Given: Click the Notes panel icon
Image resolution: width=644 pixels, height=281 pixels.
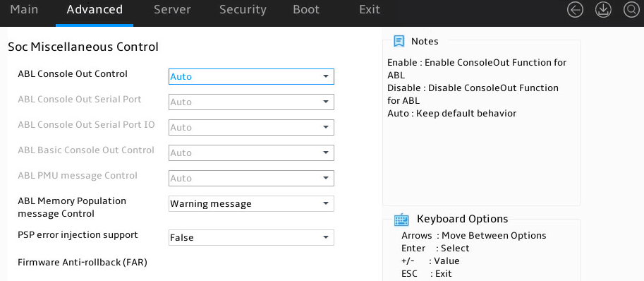Looking at the screenshot, I should click(x=399, y=41).
